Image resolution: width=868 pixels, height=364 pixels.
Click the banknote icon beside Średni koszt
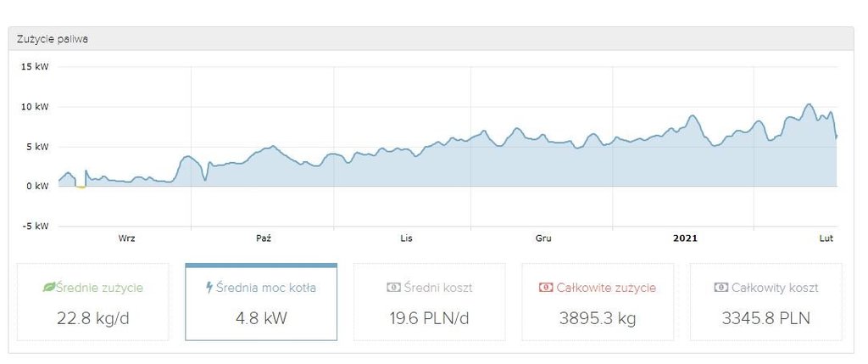pyautogui.click(x=393, y=288)
